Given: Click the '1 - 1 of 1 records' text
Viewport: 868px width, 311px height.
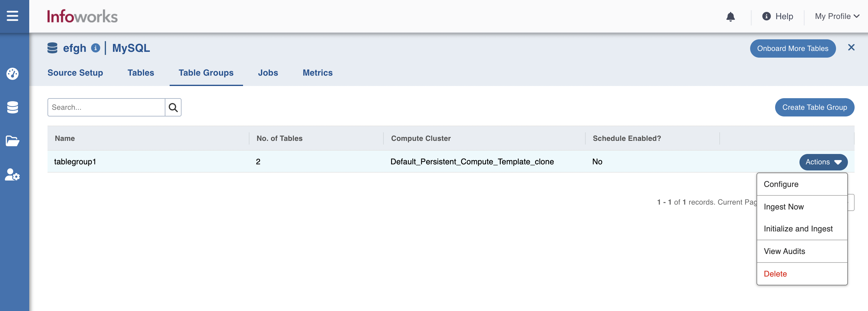Looking at the screenshot, I should (x=685, y=202).
